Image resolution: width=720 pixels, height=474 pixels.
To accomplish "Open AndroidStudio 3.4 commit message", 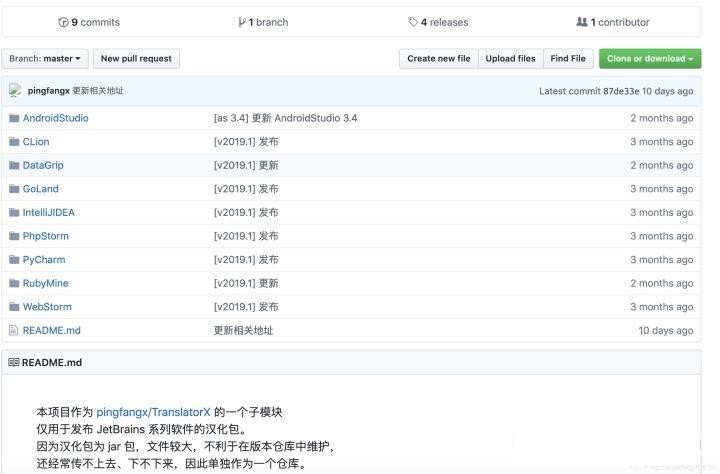I will [285, 118].
